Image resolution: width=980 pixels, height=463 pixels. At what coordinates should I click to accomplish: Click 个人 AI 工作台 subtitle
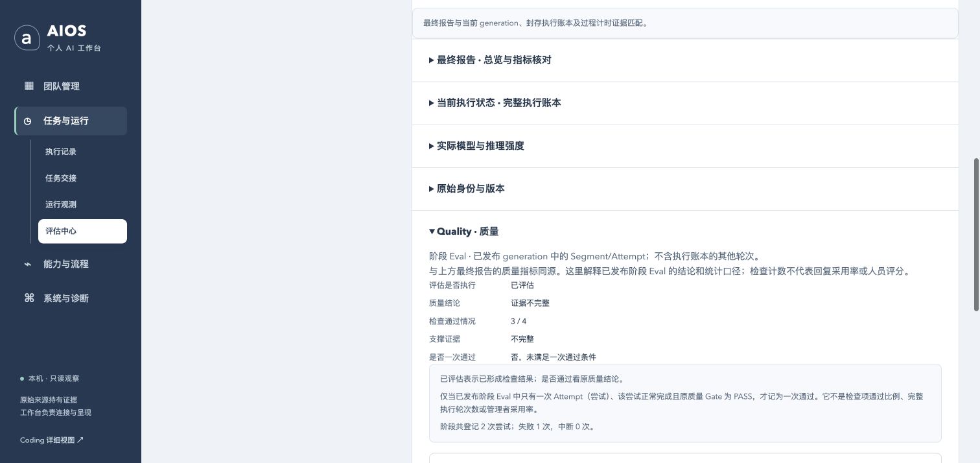tap(74, 48)
